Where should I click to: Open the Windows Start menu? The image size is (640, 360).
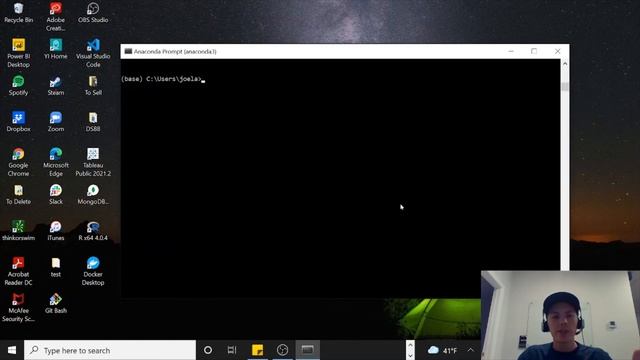12,350
